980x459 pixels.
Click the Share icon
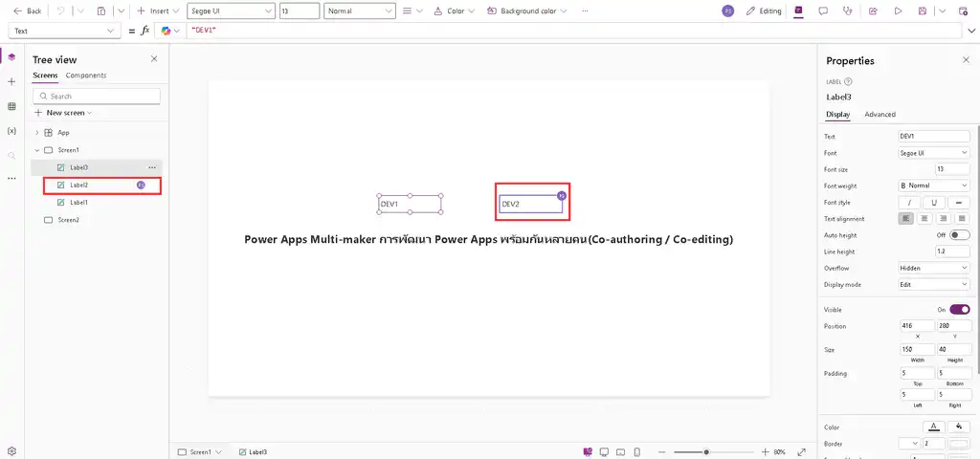[873, 11]
